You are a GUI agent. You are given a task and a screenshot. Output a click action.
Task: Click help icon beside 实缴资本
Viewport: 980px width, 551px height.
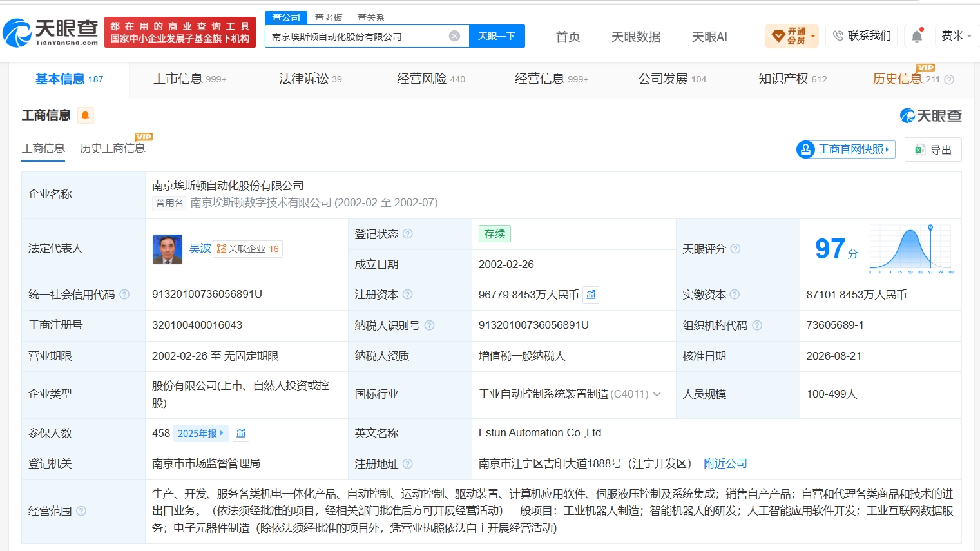click(735, 295)
